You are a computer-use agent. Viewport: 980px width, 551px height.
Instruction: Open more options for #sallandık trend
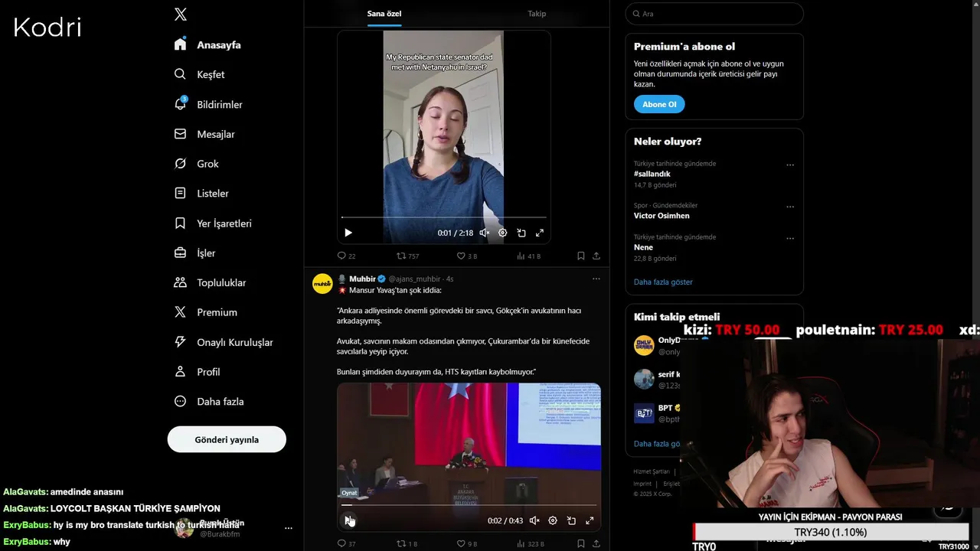790,165
